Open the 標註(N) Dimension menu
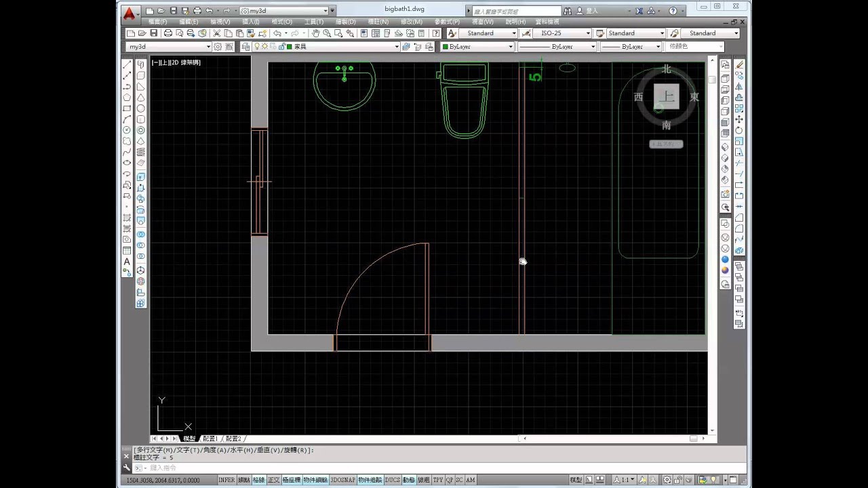Screen dimensions: 868x488 378,22
